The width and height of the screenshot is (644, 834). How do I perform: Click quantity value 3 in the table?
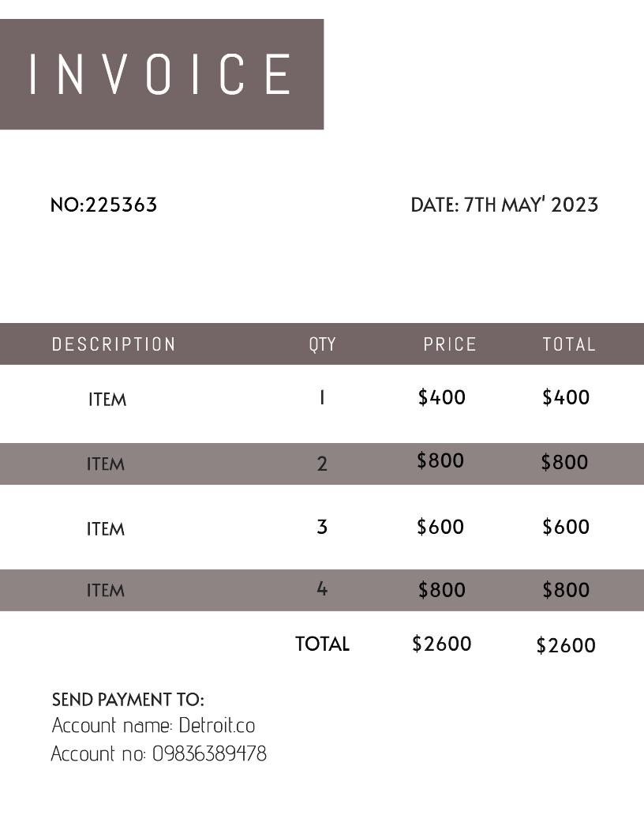322,527
